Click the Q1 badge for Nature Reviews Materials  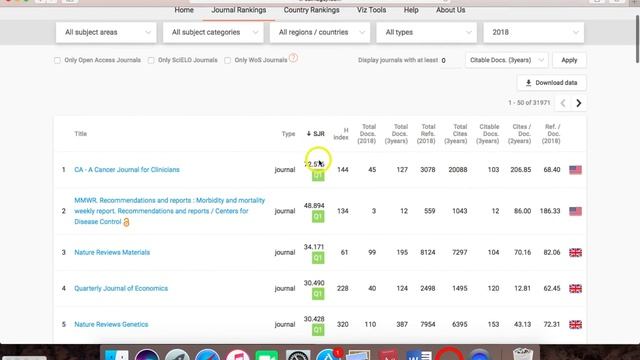click(318, 258)
